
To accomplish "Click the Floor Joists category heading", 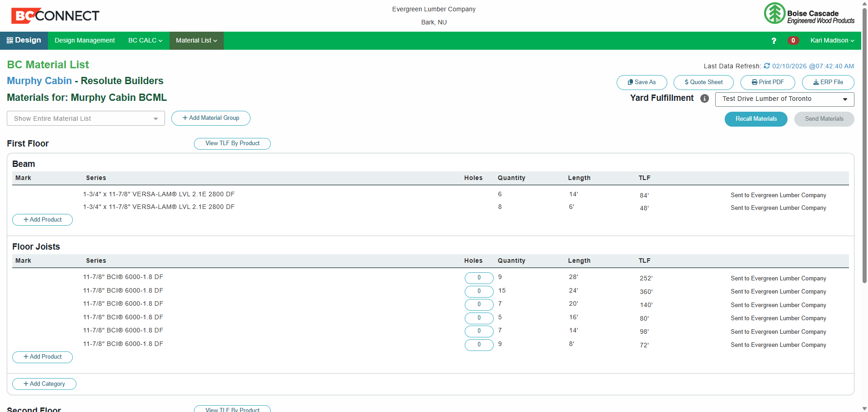I will [36, 246].
